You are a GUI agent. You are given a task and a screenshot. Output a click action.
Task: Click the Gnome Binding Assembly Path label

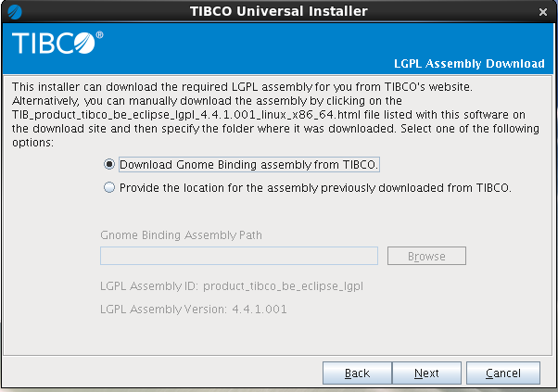click(x=181, y=235)
